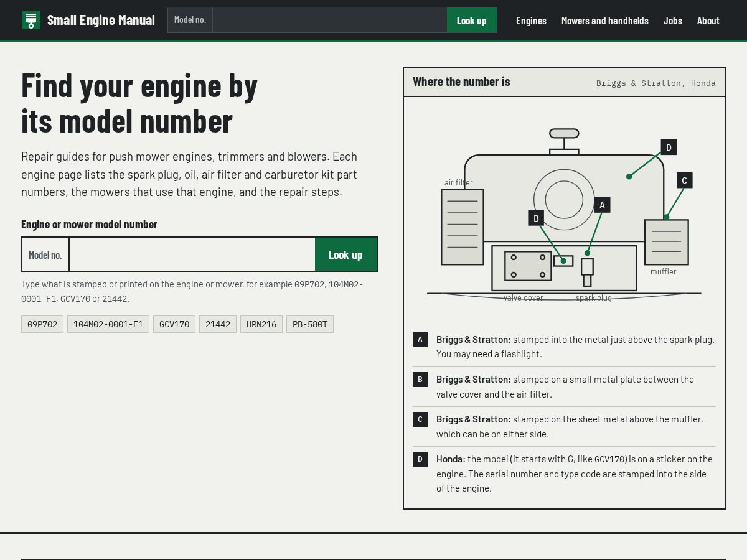Screen dimensions: 747x560
Task: Click the legend badge B
Action: click(x=420, y=380)
